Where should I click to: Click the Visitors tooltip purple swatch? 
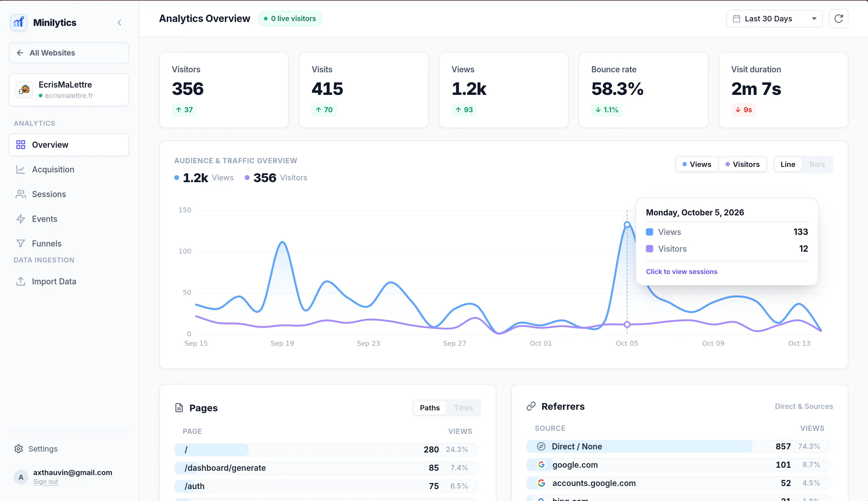click(x=649, y=248)
